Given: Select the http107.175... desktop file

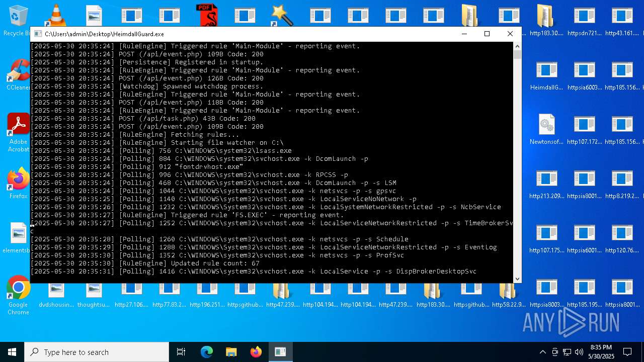Looking at the screenshot, I should click(x=546, y=238).
